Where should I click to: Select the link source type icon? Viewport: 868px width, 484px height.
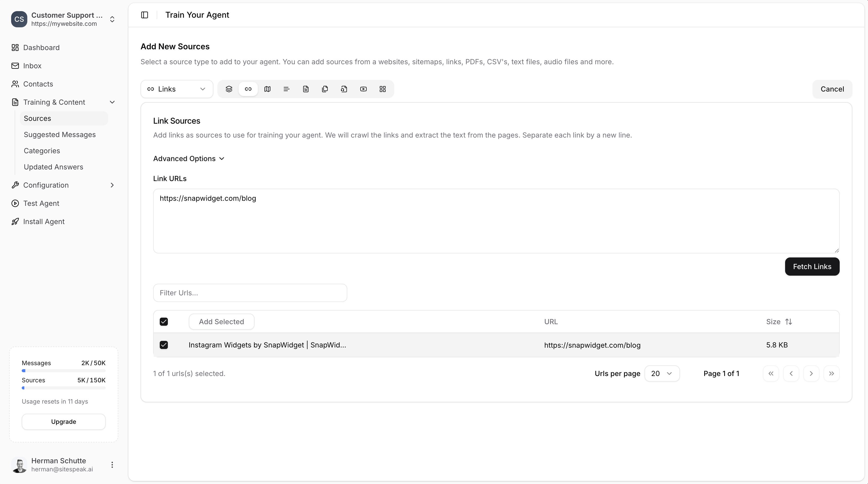pos(248,89)
